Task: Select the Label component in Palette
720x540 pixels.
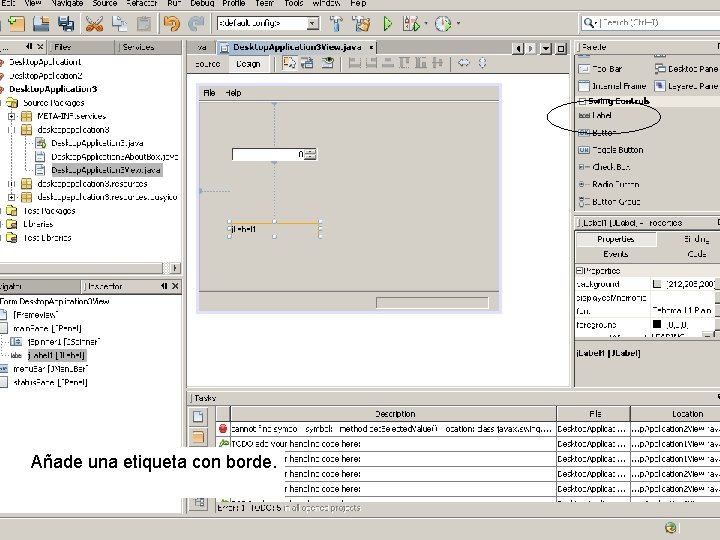Action: [602, 116]
